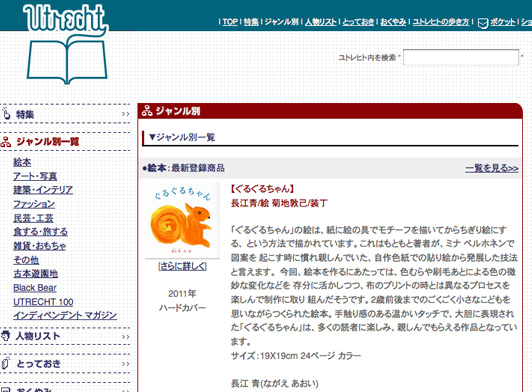This screenshot has height=392, width=532.
Task: Open the インディペンデント マガジン link
Action: (65, 316)
